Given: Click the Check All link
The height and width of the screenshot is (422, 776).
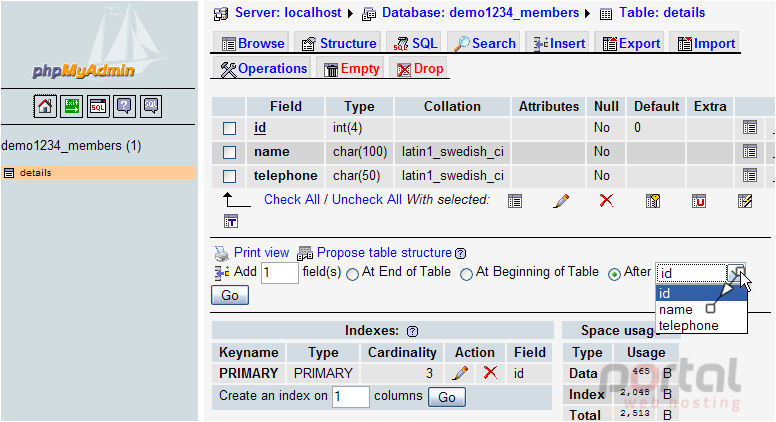Looking at the screenshot, I should (291, 199).
